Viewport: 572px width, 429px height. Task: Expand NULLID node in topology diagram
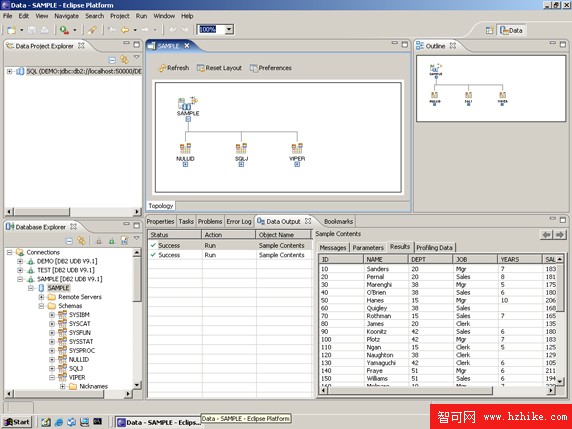click(x=185, y=165)
